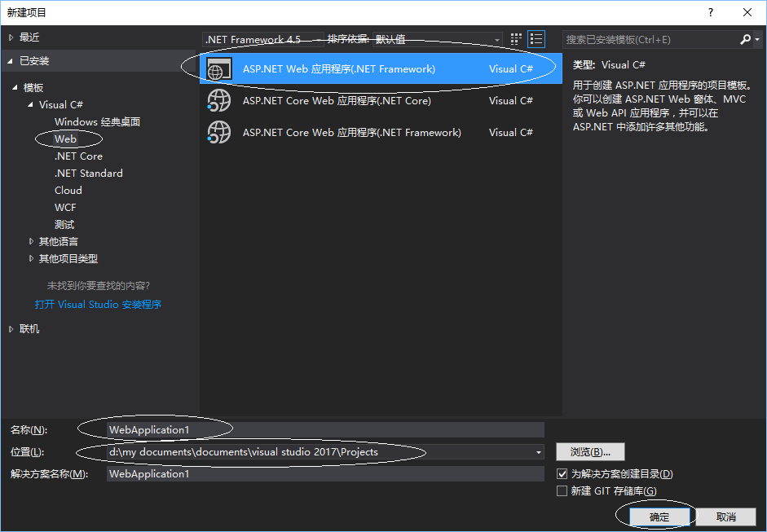Switch to medium icons list view
The width and height of the screenshot is (767, 532).
(x=536, y=39)
